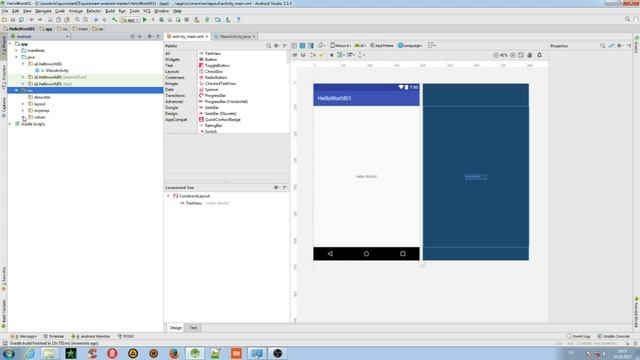This screenshot has height=360, width=640.
Task: Click Firefox icon in Windows taskbar
Action: (x=174, y=353)
